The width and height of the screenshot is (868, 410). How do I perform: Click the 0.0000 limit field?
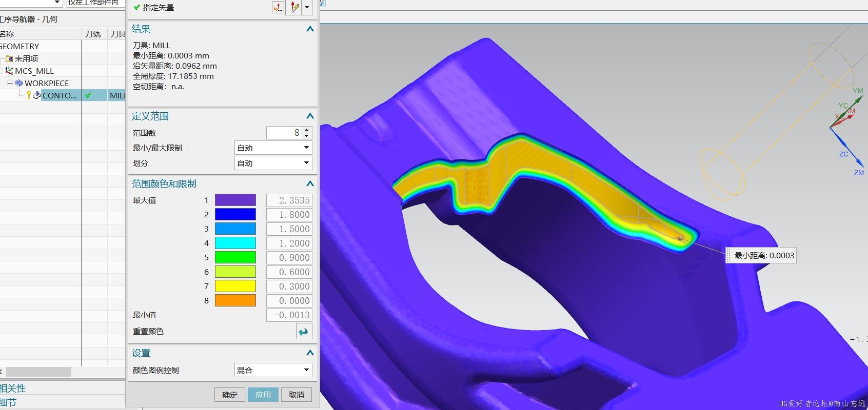point(289,301)
